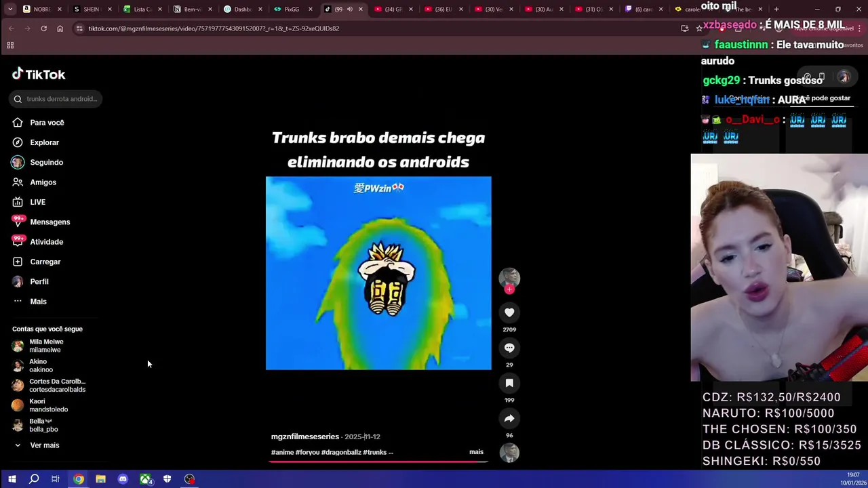868x488 pixels.
Task: Open the Para você feed
Action: (x=47, y=123)
